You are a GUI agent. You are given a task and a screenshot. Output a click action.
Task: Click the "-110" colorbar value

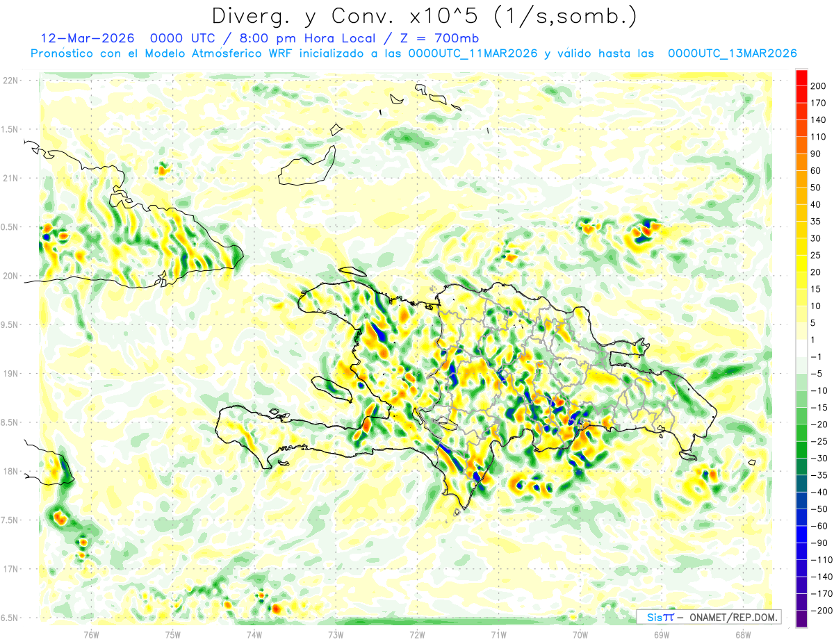point(821,560)
